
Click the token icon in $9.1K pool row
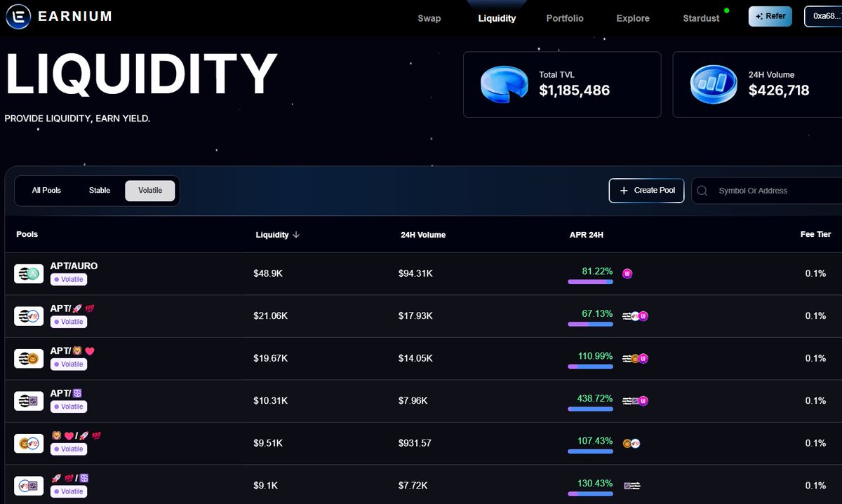pyautogui.click(x=29, y=486)
